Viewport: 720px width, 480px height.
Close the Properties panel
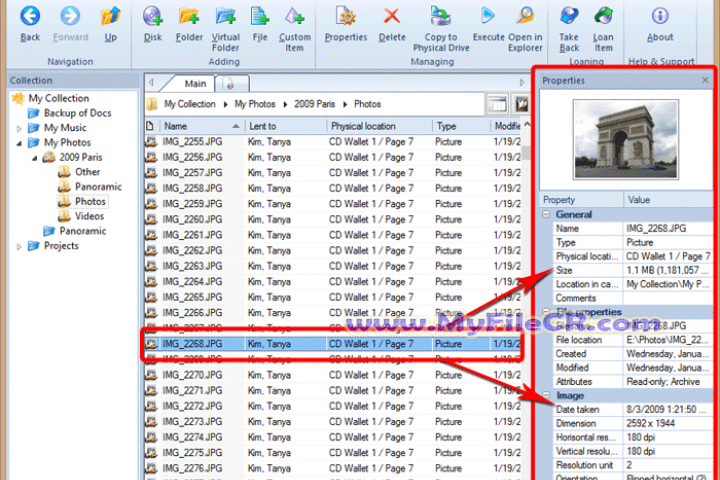click(705, 80)
